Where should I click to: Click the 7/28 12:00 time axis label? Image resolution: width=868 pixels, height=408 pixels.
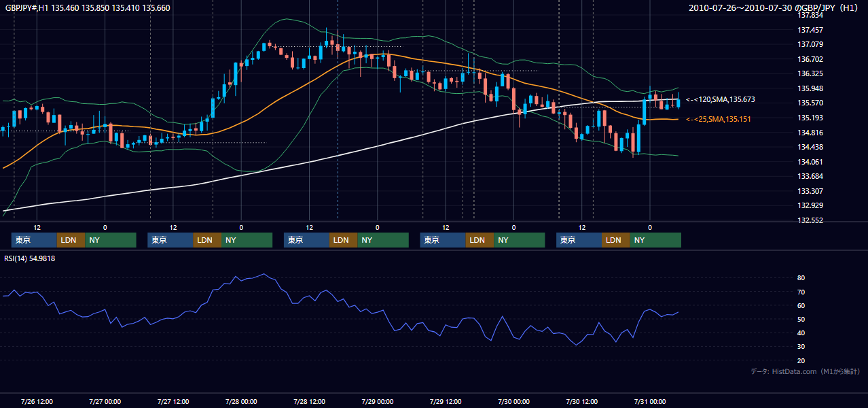tap(309, 401)
